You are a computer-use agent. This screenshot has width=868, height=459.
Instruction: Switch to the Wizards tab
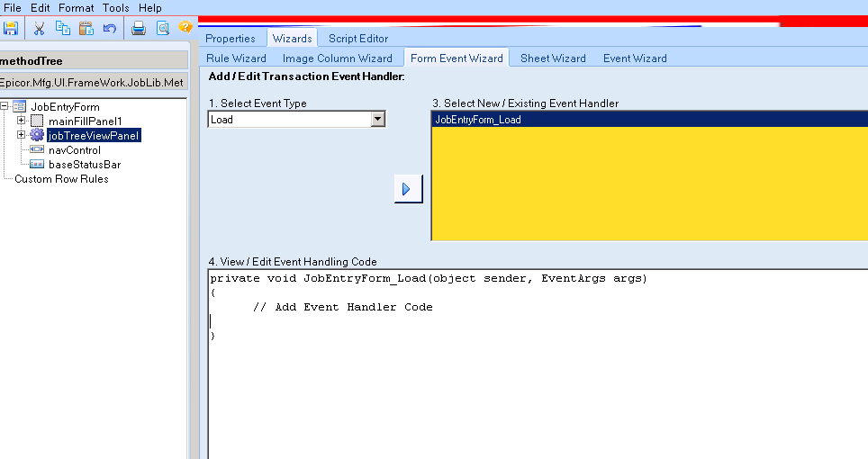[293, 38]
